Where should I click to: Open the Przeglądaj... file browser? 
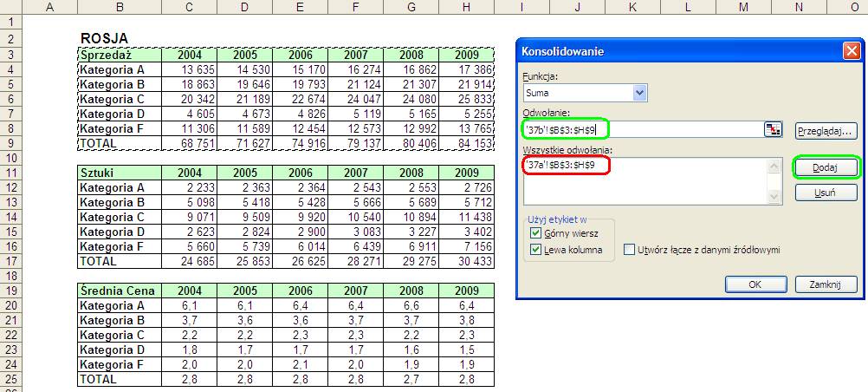pos(826,132)
